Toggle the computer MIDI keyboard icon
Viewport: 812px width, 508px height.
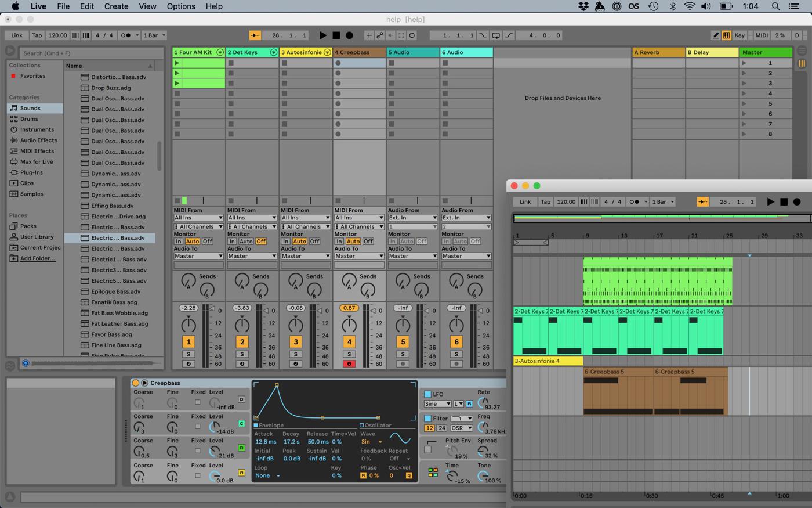726,35
